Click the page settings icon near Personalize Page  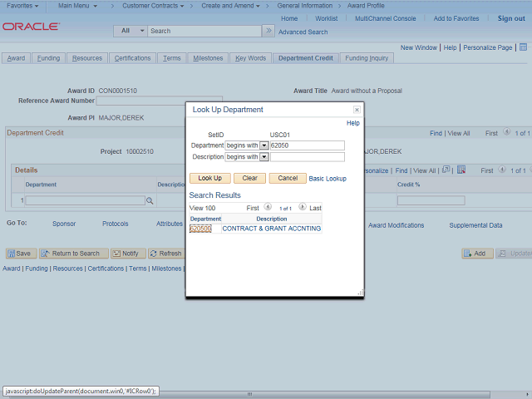tap(523, 47)
